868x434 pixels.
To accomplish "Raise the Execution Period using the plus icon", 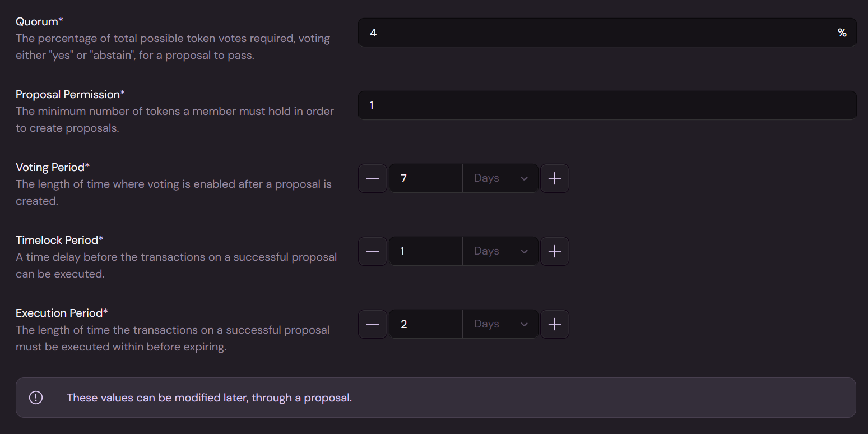I will coord(555,324).
